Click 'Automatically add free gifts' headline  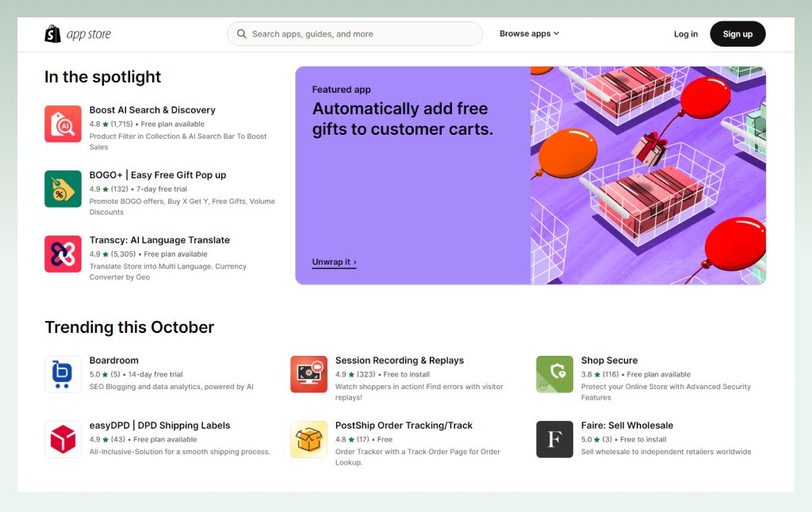402,119
